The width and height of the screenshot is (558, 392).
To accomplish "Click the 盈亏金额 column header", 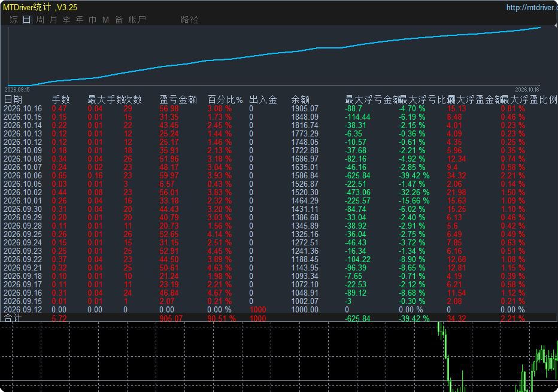I will (x=178, y=99).
